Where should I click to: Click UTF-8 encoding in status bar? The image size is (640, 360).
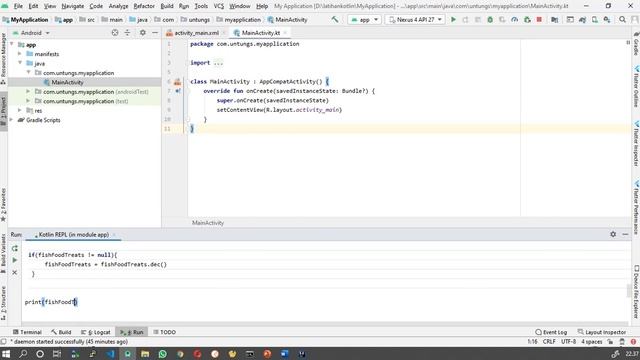568,342
